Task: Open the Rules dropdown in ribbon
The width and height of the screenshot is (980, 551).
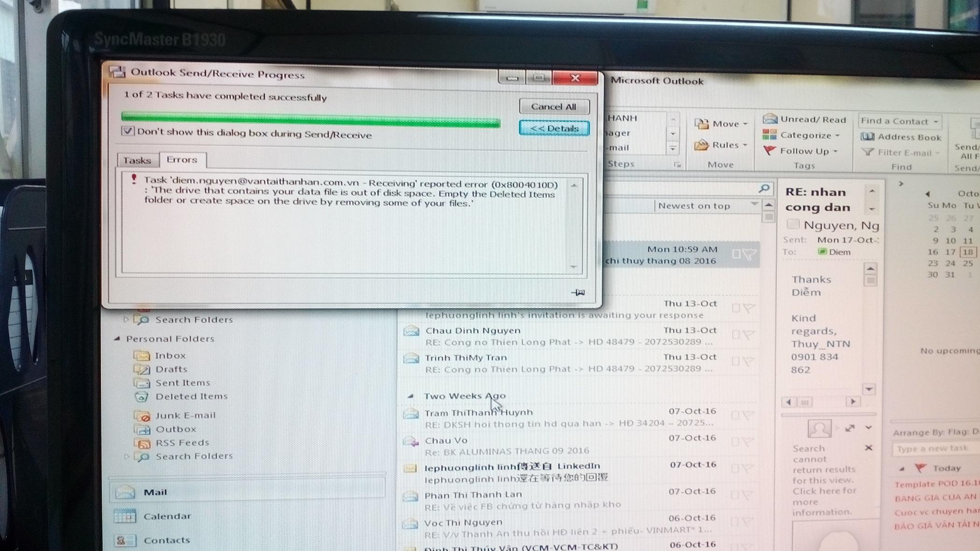Action: 721,145
